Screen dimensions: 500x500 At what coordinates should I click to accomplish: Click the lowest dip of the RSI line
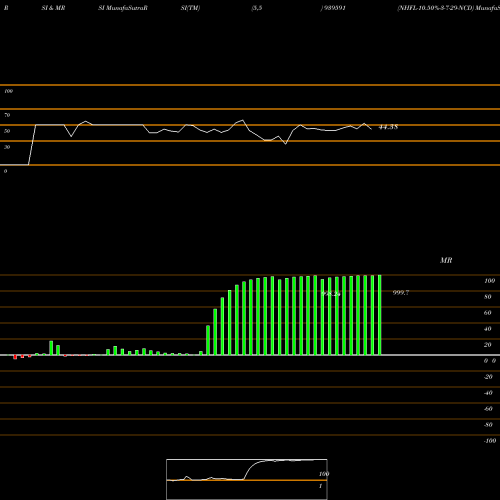[x=285, y=144]
